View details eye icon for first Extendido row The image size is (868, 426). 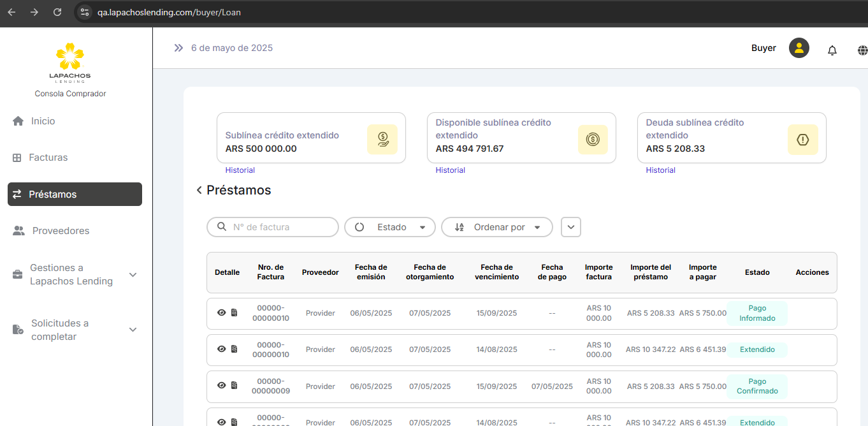221,349
